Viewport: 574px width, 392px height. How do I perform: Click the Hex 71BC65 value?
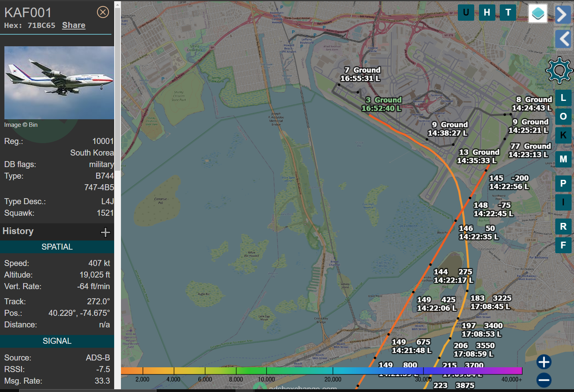[42, 26]
